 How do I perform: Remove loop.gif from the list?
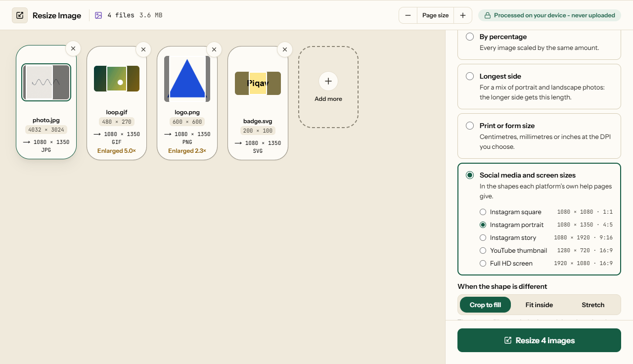143,49
